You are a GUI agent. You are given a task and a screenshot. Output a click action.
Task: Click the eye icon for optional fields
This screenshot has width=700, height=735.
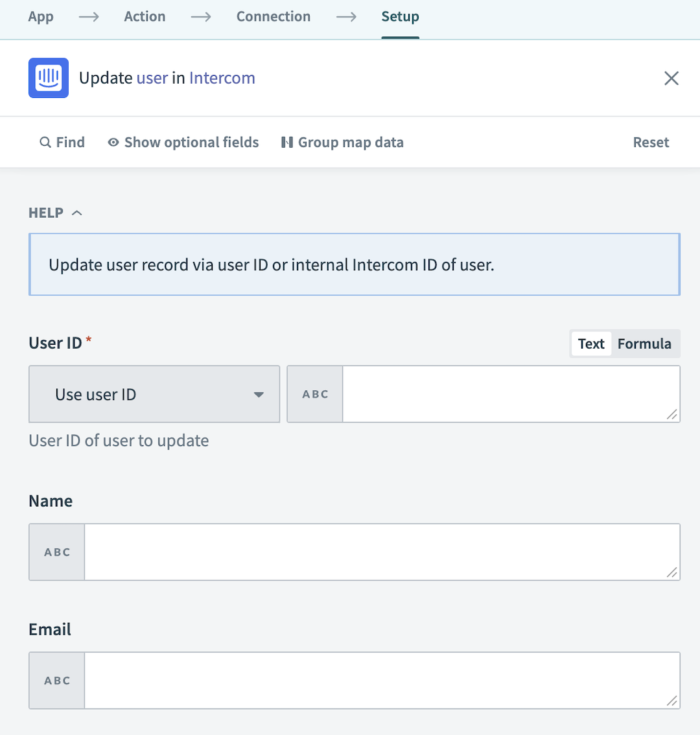click(x=113, y=142)
